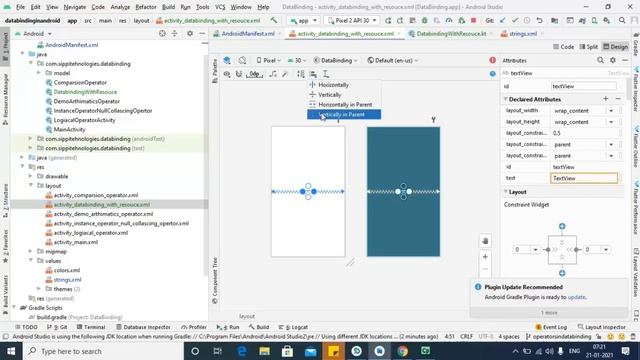The width and height of the screenshot is (640, 360).
Task: Choose Horizontally from align menu
Action: [x=344, y=85]
